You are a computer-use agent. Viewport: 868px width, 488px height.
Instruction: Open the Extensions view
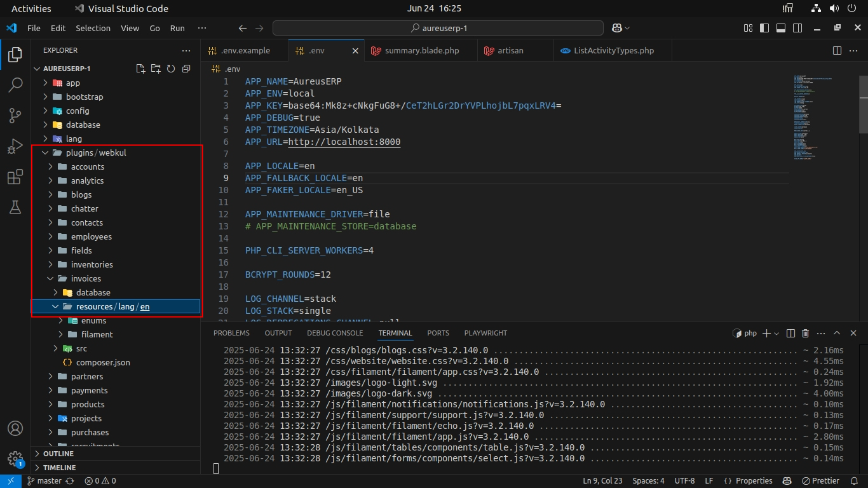coord(15,177)
